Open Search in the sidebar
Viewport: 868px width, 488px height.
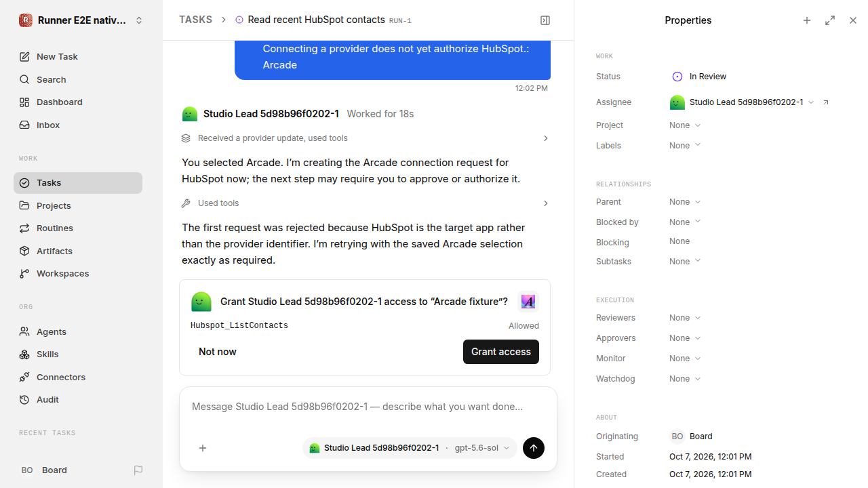click(78, 79)
